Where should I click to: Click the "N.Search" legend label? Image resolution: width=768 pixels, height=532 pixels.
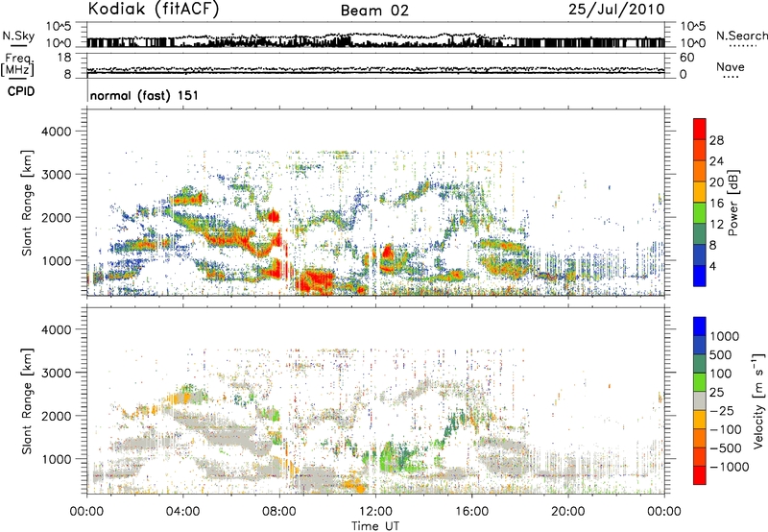click(741, 36)
